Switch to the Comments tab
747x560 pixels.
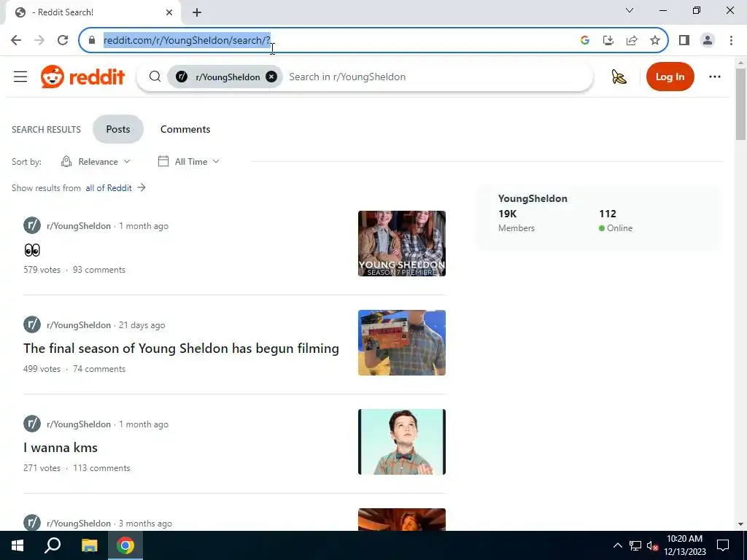point(185,129)
